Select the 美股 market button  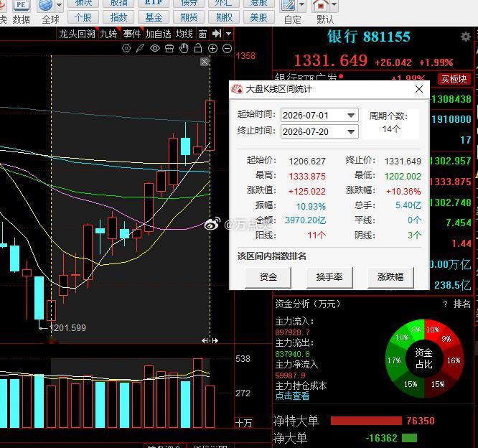click(x=259, y=17)
